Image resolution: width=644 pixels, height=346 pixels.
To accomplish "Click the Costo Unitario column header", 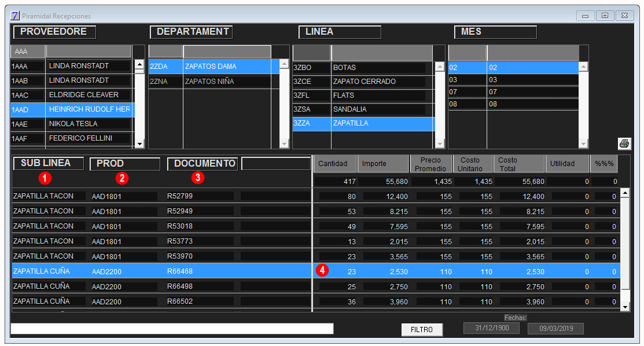I will (x=473, y=164).
